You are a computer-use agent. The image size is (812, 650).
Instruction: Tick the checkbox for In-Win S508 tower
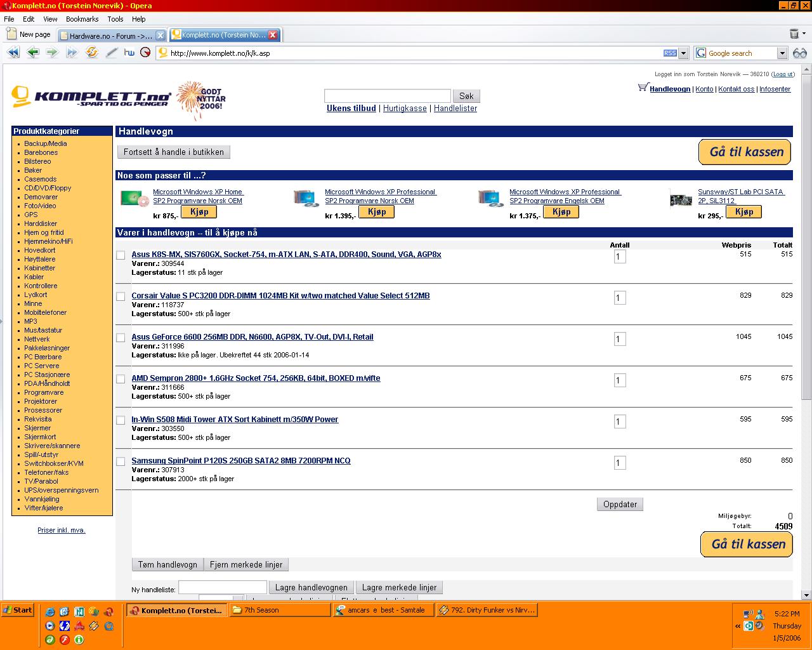121,420
